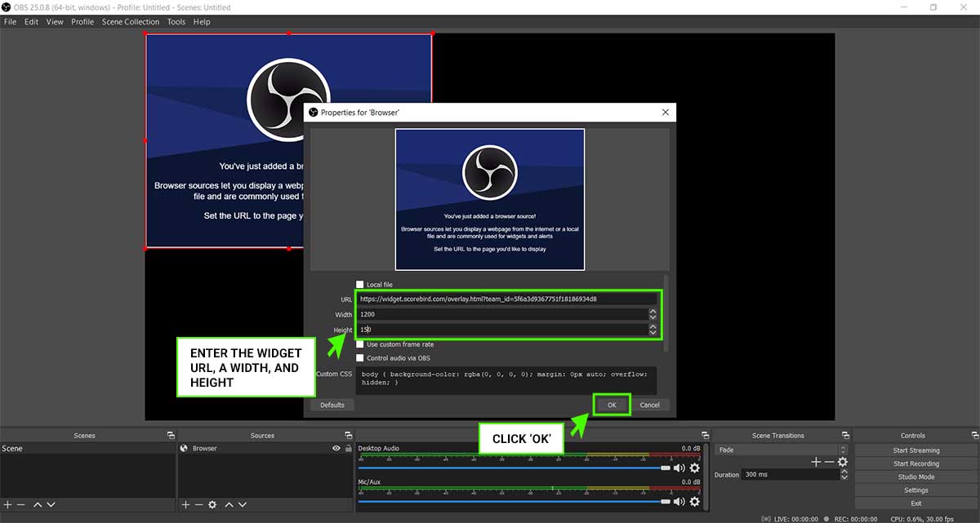The image size is (980, 523).
Task: Click properties dialog vertical scrollbar
Action: [667, 314]
